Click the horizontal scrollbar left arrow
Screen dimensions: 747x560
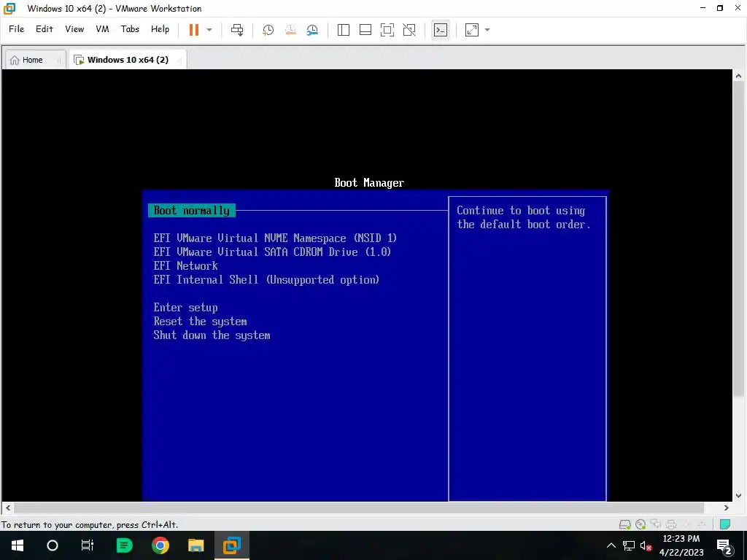coord(8,507)
